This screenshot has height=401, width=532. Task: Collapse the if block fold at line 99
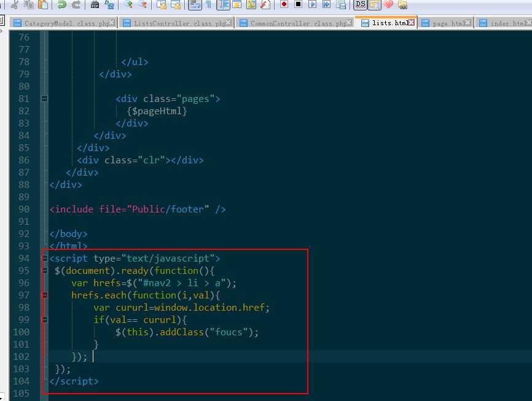pos(44,319)
